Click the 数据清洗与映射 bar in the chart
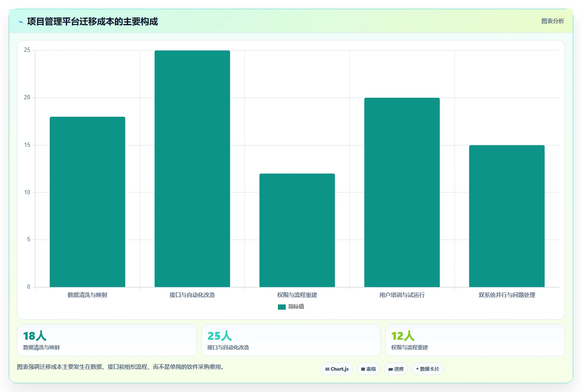582x392 pixels. pos(88,202)
